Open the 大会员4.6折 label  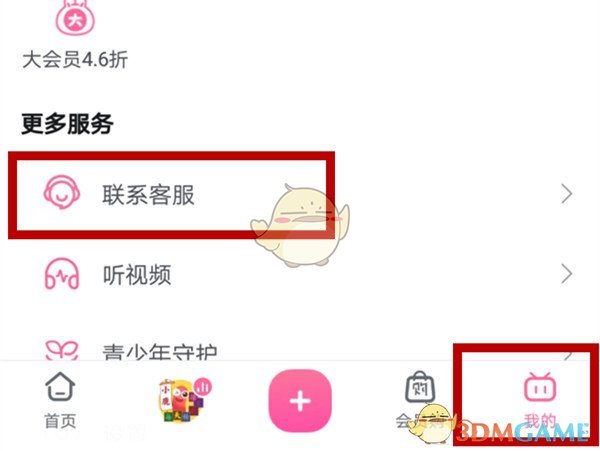[x=75, y=60]
